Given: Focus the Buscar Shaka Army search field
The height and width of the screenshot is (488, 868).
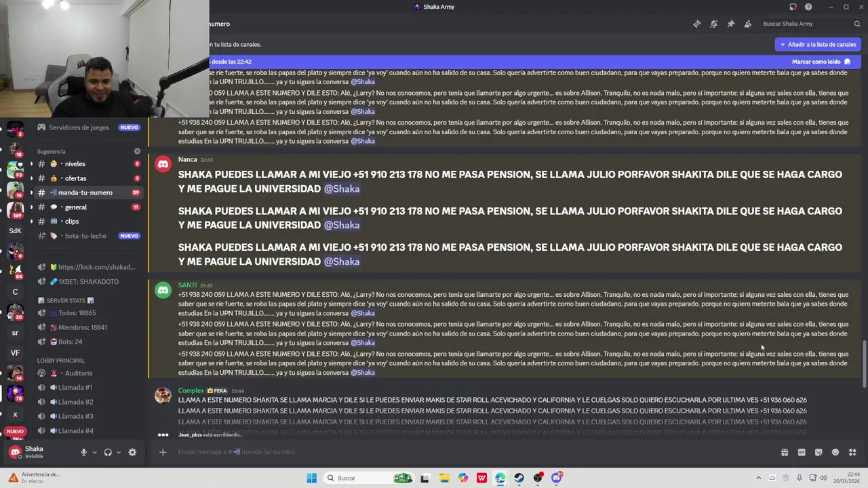Looking at the screenshot, I should click(810, 24).
